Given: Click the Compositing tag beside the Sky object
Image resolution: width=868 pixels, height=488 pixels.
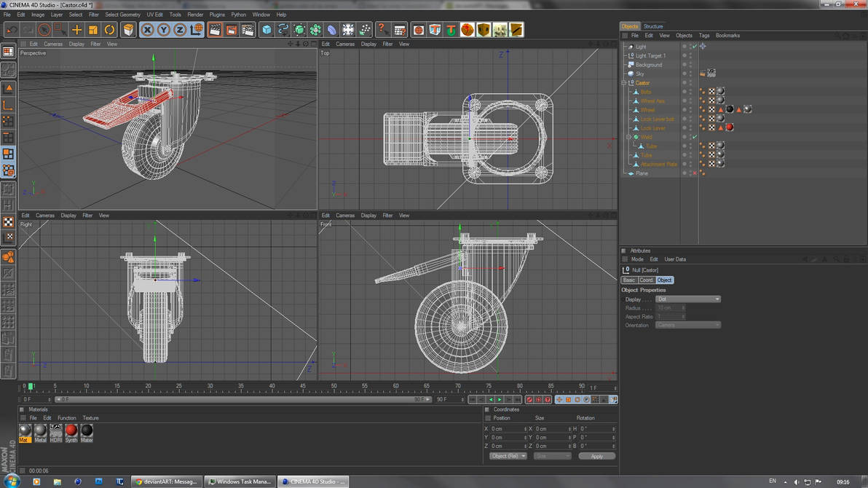Looking at the screenshot, I should tap(710, 73).
